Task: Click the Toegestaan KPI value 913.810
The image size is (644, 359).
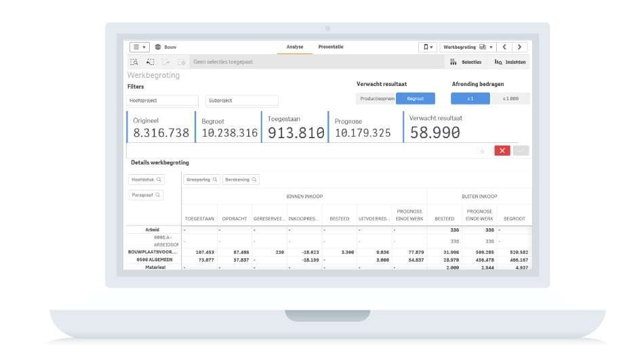Action: 296,133
